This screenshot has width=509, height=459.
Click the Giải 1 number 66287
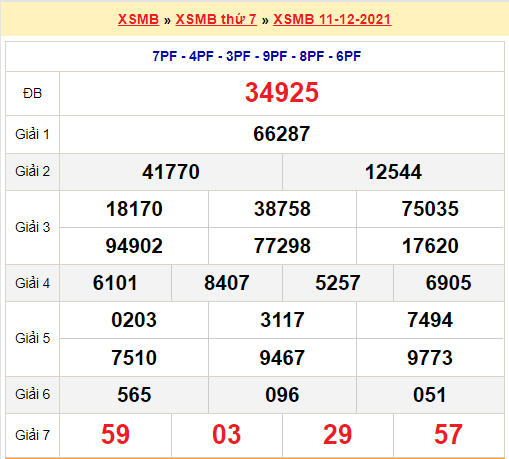click(x=282, y=134)
